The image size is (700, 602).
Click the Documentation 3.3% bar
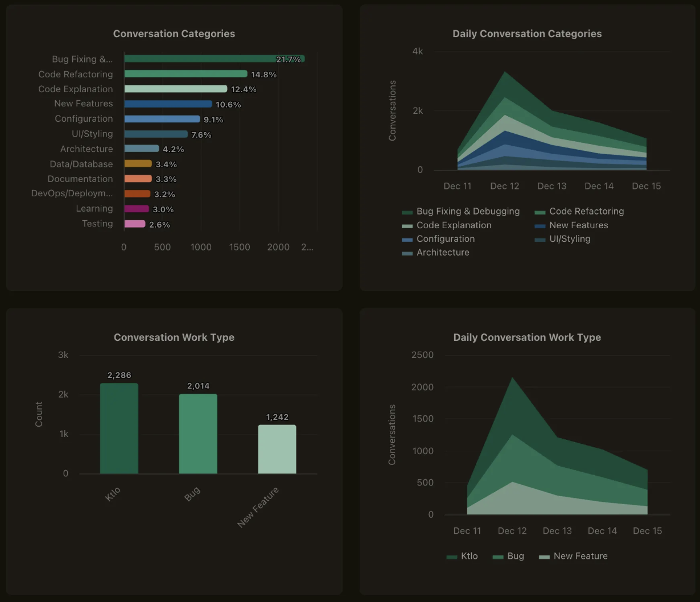[x=138, y=179]
